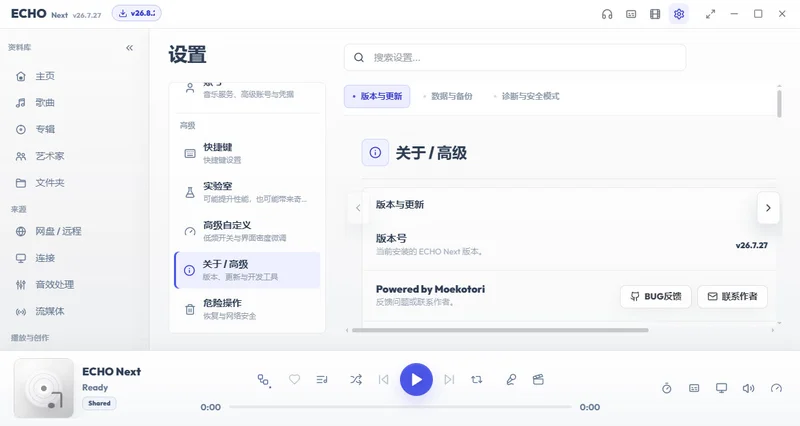Screen dimensions: 800x426
Task: Click the lyrics panel icon in title bar
Action: click(x=631, y=14)
